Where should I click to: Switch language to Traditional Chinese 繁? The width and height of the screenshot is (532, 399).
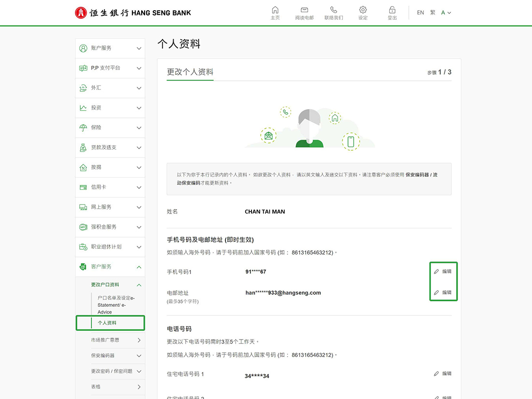(433, 13)
